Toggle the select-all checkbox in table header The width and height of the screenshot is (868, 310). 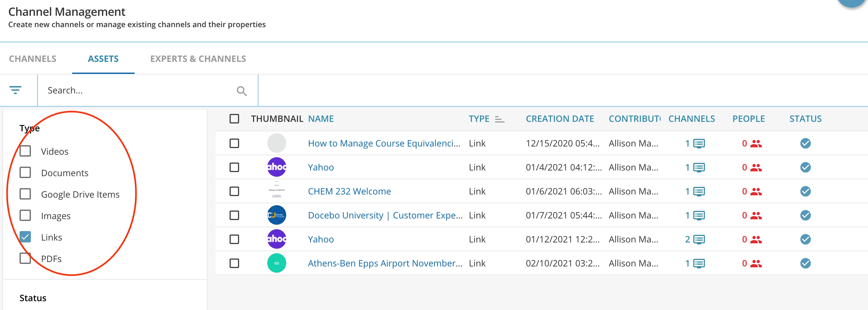[x=234, y=119]
